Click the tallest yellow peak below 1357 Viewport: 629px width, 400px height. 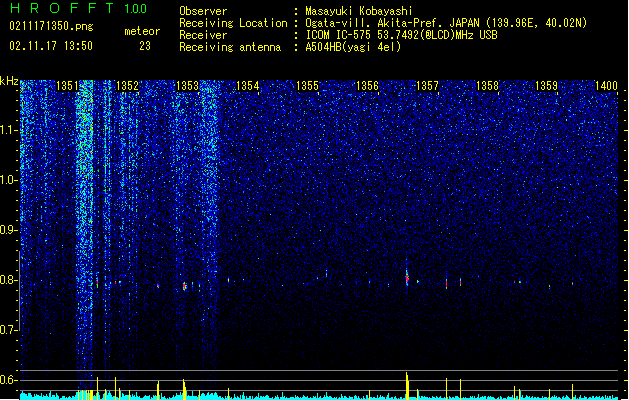pos(407,386)
